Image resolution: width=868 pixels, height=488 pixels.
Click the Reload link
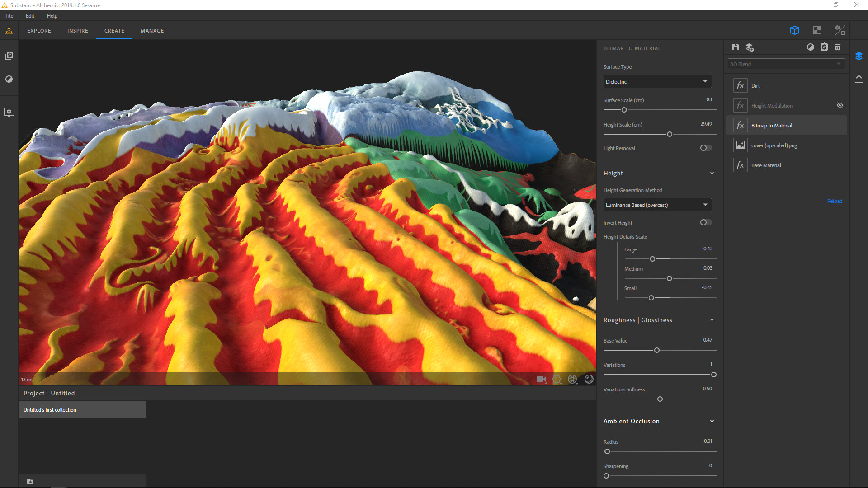pos(835,201)
